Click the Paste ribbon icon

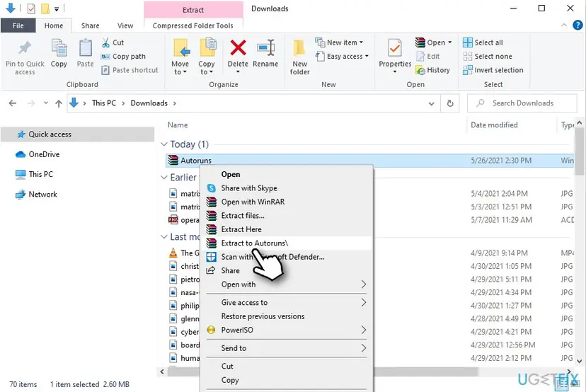[x=85, y=48]
